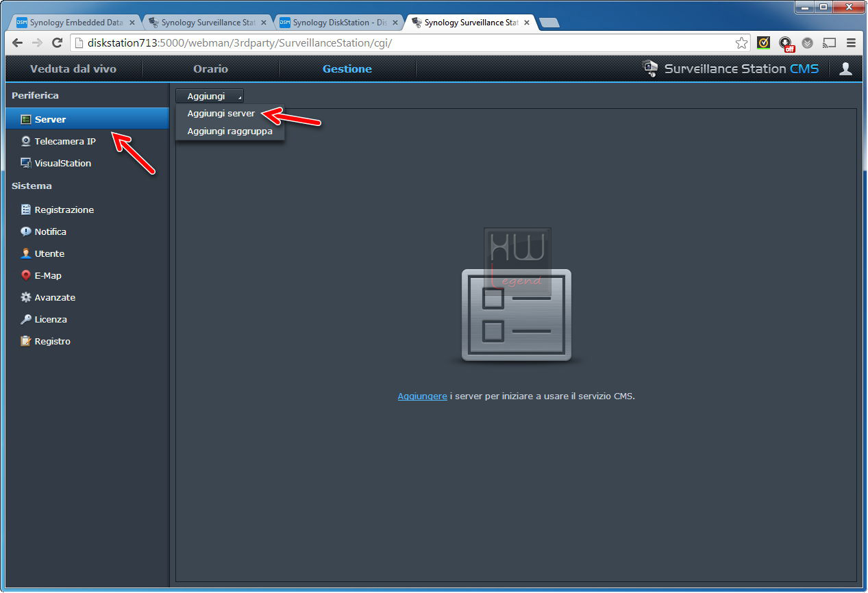The height and width of the screenshot is (593, 868).
Task: Click the Server list icon
Action: point(26,119)
